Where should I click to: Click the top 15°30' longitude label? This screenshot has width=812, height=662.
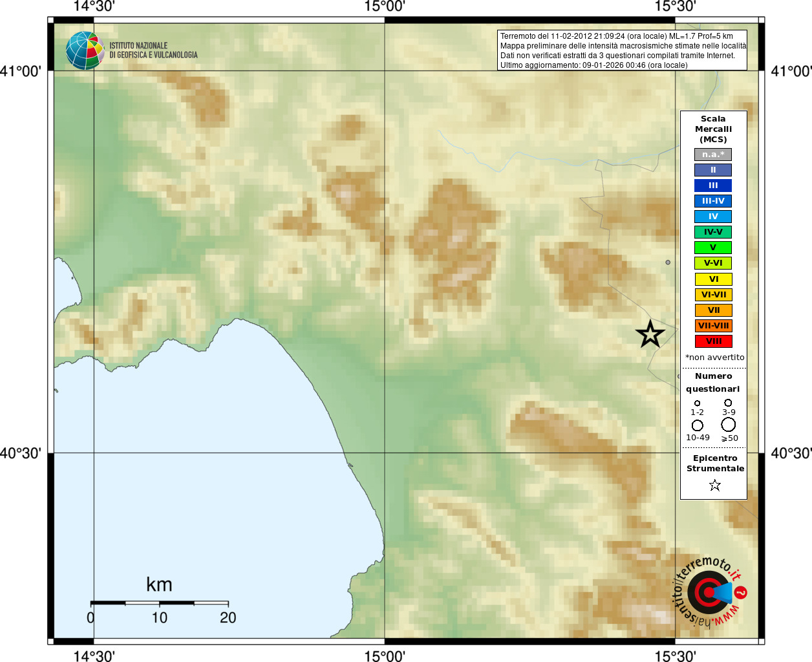(675, 6)
